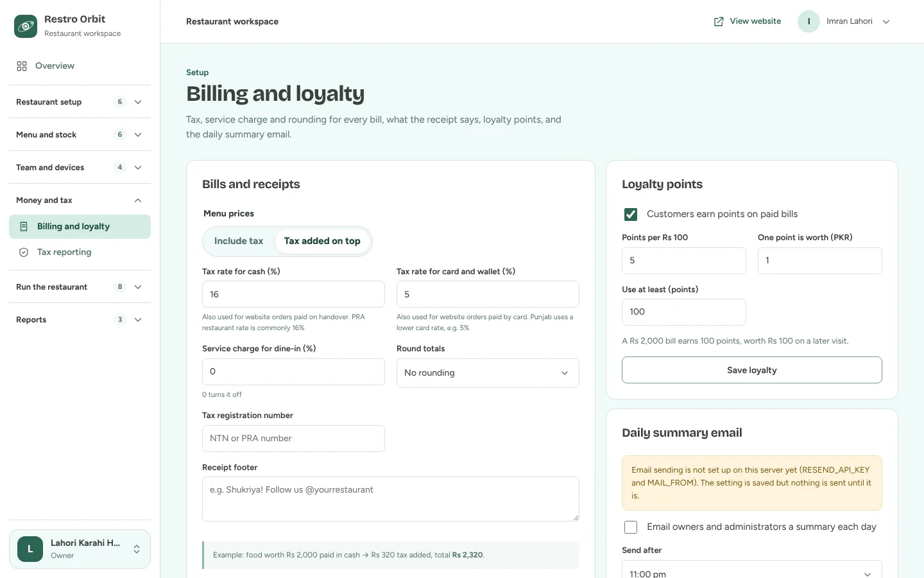This screenshot has width=924, height=578.
Task: Expand the Restaurant setup section
Action: 80,102
